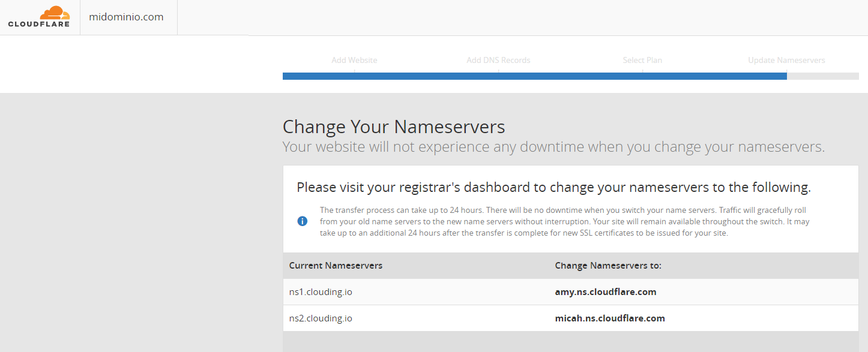Select the Update Nameservers step

(786, 60)
